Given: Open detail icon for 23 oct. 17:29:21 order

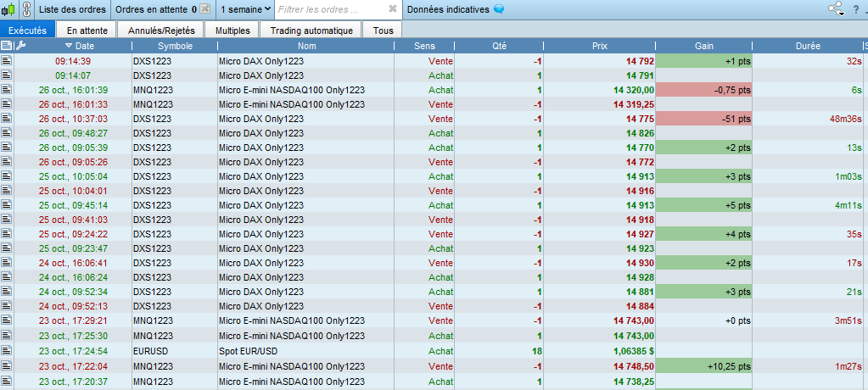Looking at the screenshot, I should [x=7, y=320].
